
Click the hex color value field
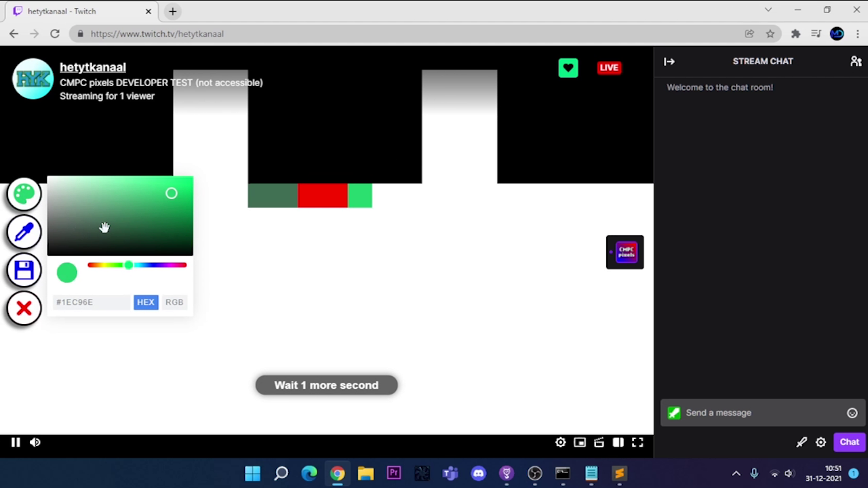click(91, 302)
